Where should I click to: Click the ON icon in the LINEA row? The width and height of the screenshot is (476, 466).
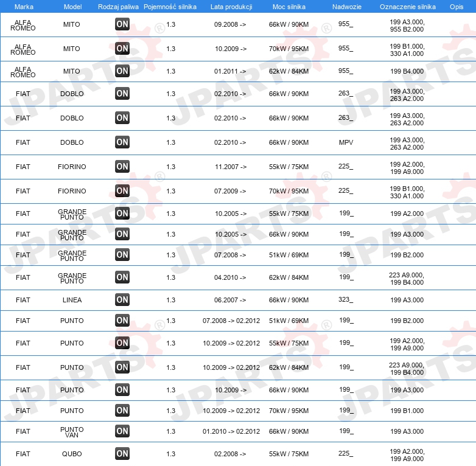122,300
